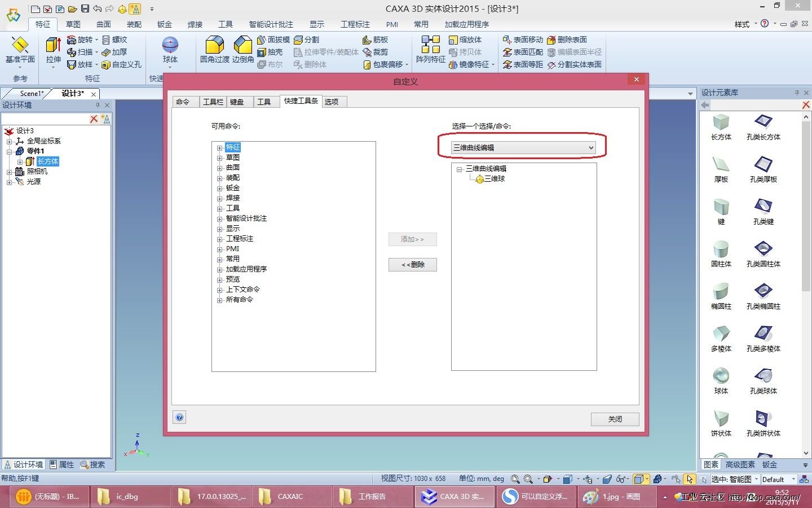Click the 表面移动 move face tool
Viewport: 812px width, 508px height.
coord(523,40)
